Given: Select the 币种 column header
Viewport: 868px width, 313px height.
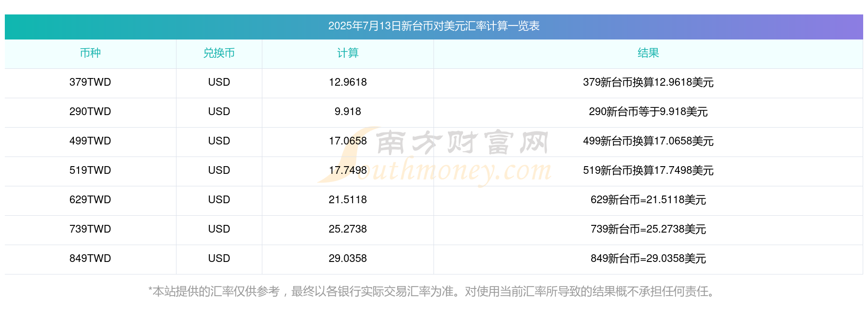Looking at the screenshot, I should click(x=90, y=53).
